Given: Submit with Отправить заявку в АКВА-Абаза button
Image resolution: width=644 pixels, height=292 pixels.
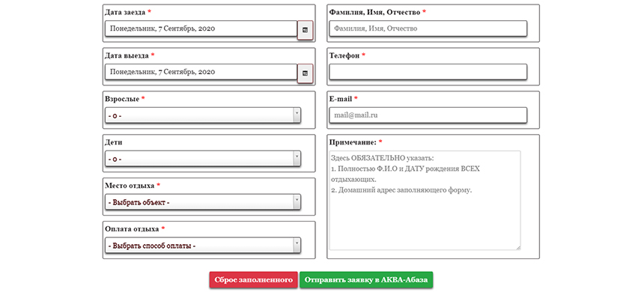Looking at the screenshot, I should [x=366, y=280].
